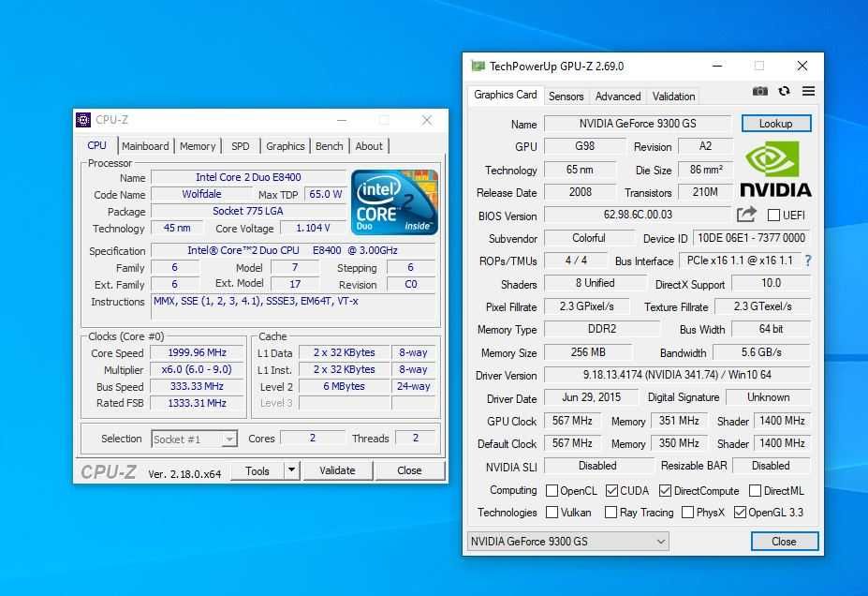The image size is (868, 596).
Task: Click the Specification Intel Core2 Duo E8400 field
Action: [293, 250]
